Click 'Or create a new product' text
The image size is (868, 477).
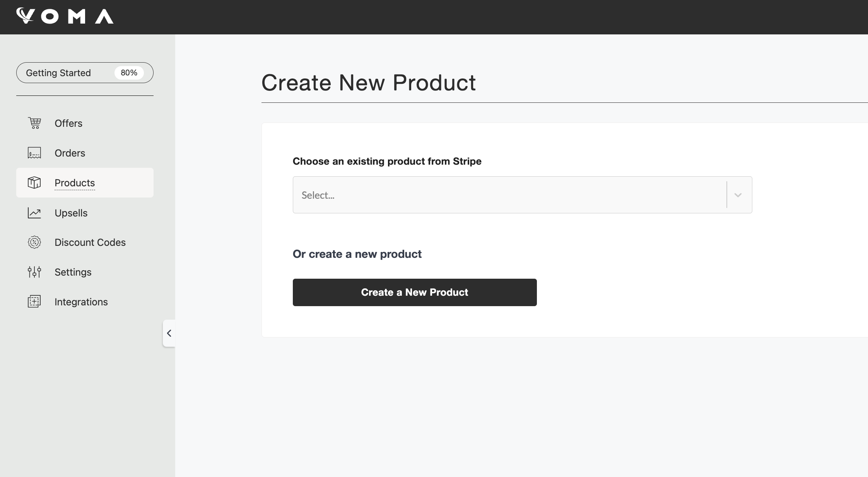(x=357, y=254)
